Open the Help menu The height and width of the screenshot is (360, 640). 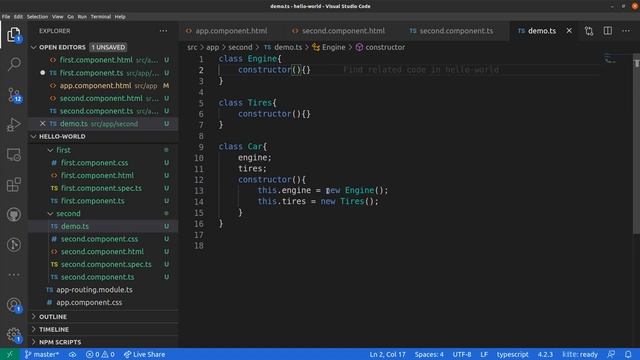click(120, 17)
